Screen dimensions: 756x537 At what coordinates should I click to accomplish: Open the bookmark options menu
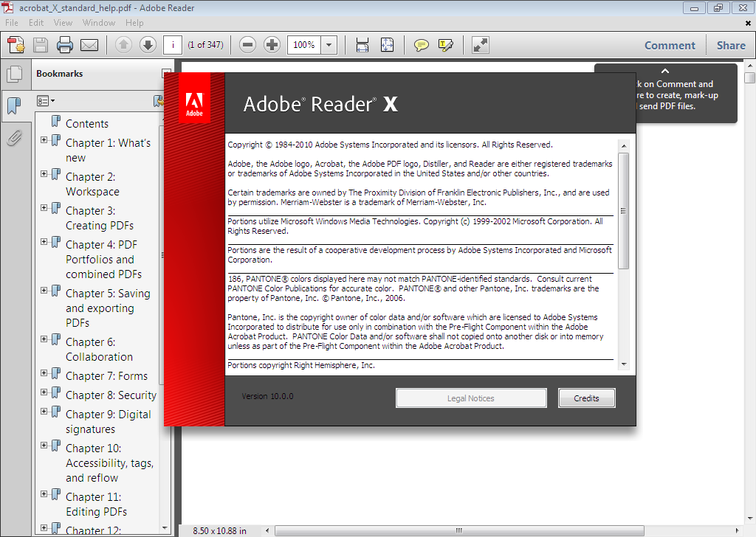tap(44, 100)
